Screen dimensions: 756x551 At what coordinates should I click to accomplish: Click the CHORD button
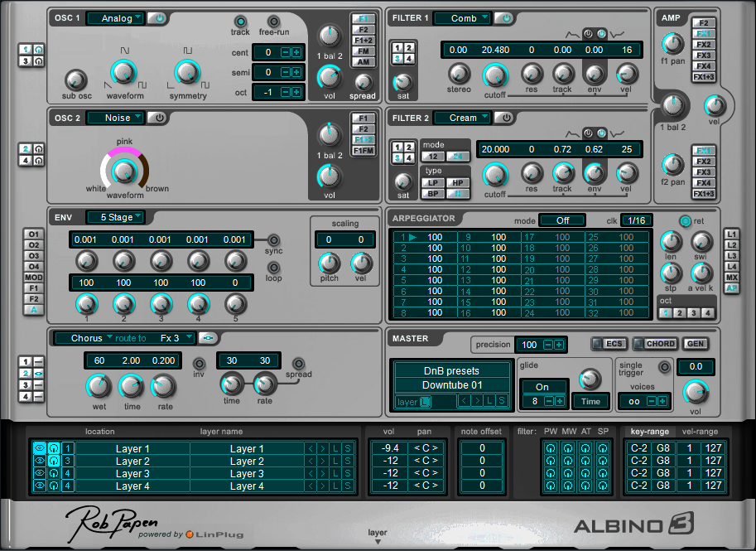click(656, 344)
